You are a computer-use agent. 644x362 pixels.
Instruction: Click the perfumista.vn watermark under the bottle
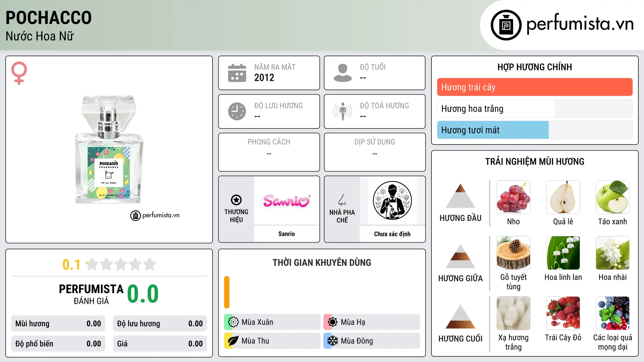pyautogui.click(x=155, y=215)
